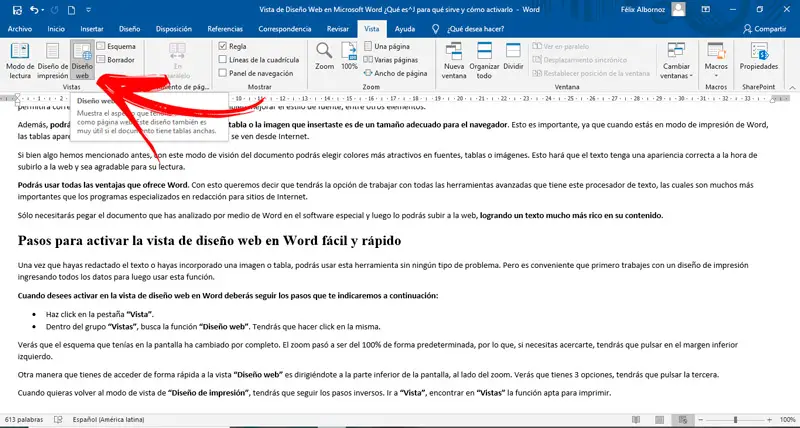Activate Modo de lectura view
This screenshot has width=800, height=428.
(x=20, y=60)
